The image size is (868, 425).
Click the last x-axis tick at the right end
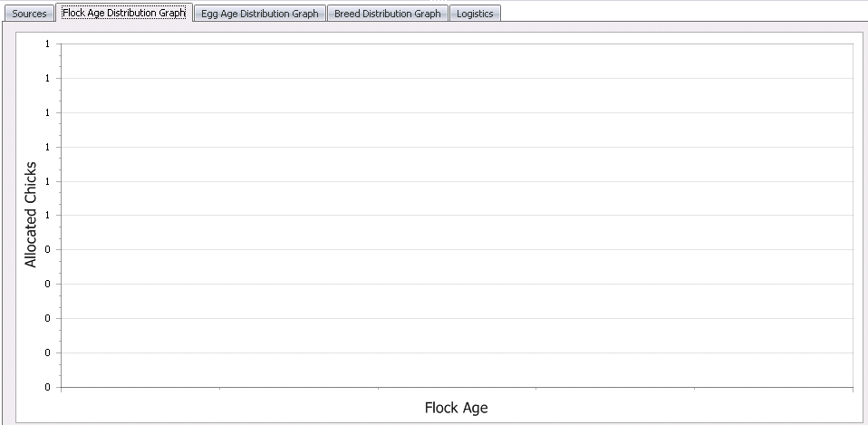point(852,389)
